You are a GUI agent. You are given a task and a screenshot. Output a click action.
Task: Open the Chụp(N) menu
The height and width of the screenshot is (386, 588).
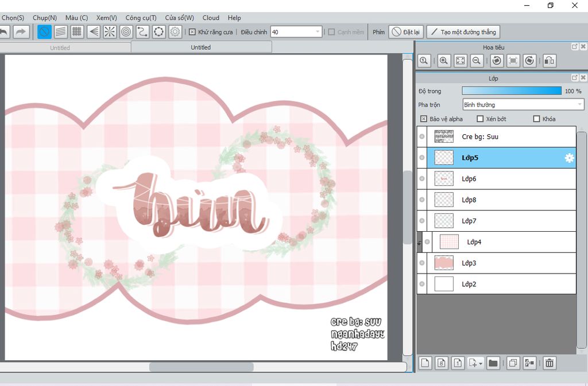click(45, 18)
